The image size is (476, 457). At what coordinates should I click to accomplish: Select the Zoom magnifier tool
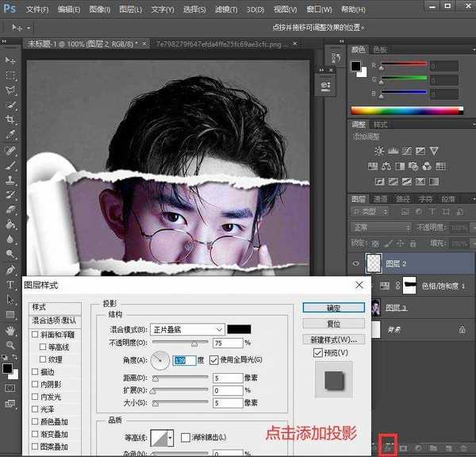(10, 346)
